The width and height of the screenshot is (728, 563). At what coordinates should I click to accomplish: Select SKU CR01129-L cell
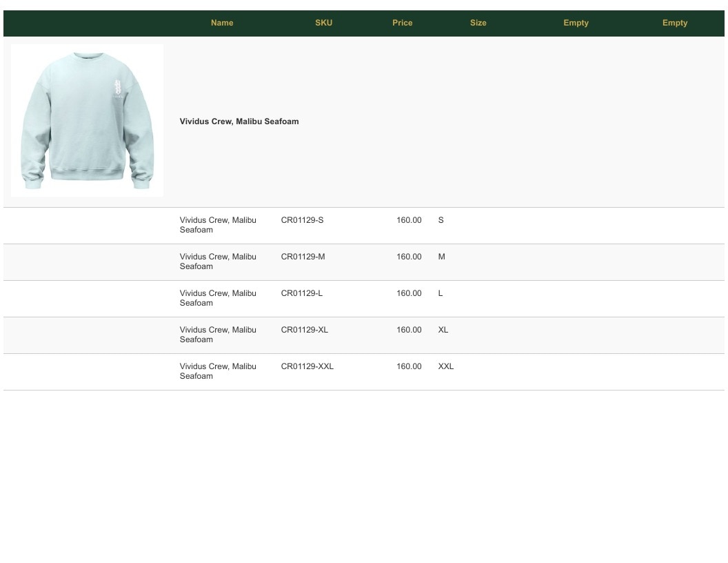click(x=302, y=294)
